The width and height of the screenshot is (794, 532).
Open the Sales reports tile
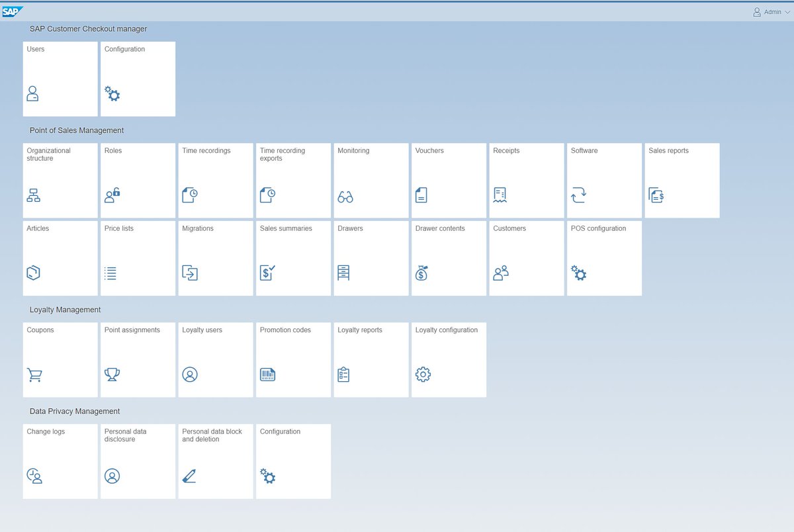point(682,181)
